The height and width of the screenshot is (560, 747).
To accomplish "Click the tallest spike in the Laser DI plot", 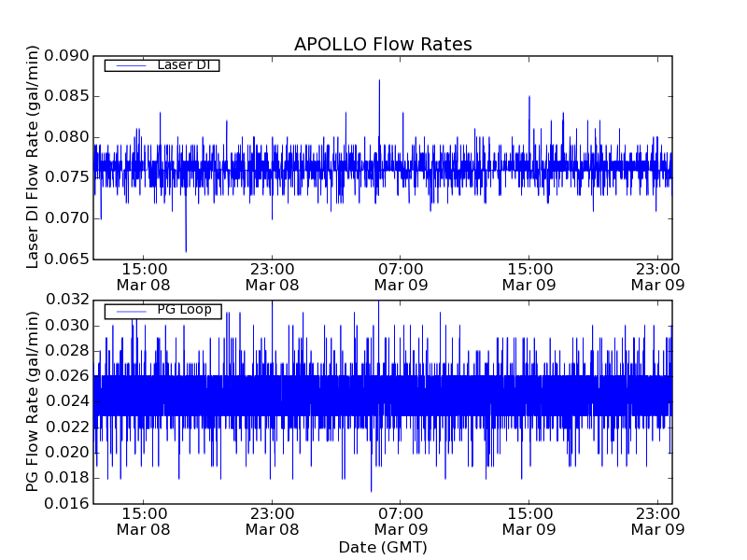I will [x=379, y=81].
